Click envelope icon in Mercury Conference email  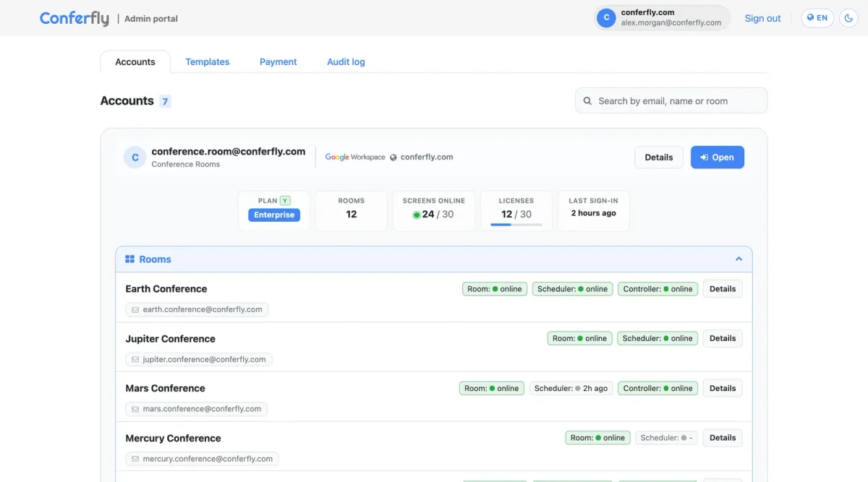click(135, 459)
